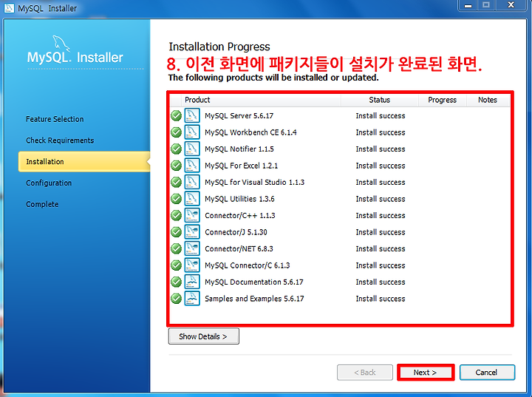532x397 pixels.
Task: Click Install success status for Samples and Examples
Action: coord(381,299)
